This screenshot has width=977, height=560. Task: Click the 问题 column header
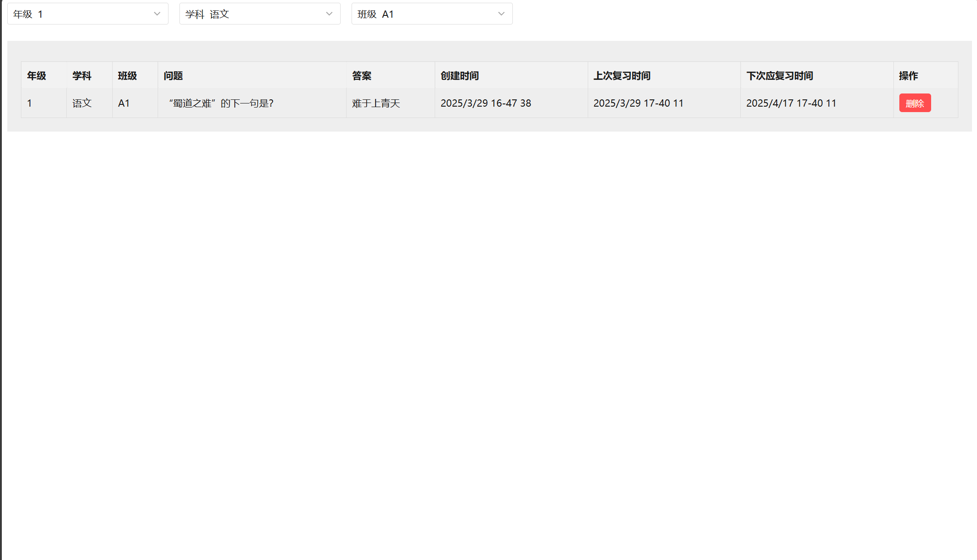173,76
